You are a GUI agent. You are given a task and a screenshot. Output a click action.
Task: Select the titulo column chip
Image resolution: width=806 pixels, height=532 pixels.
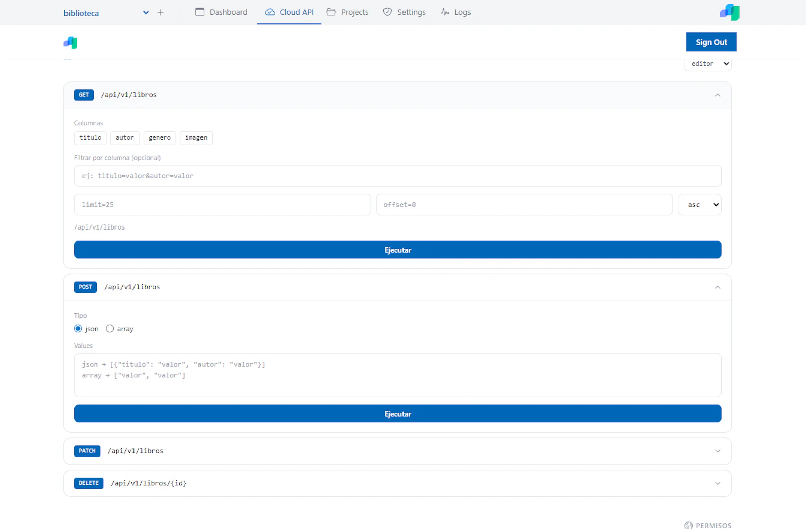click(x=90, y=138)
